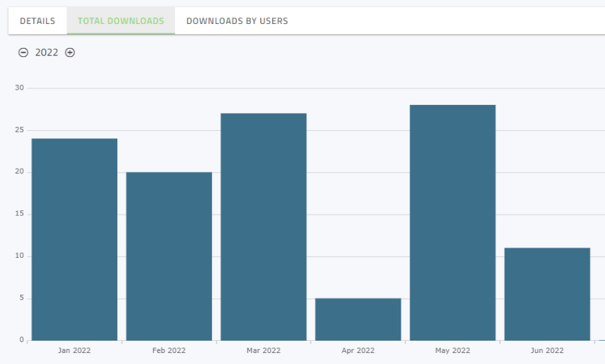Select the Jun 2022 bar
This screenshot has height=364, width=605.
(x=547, y=294)
